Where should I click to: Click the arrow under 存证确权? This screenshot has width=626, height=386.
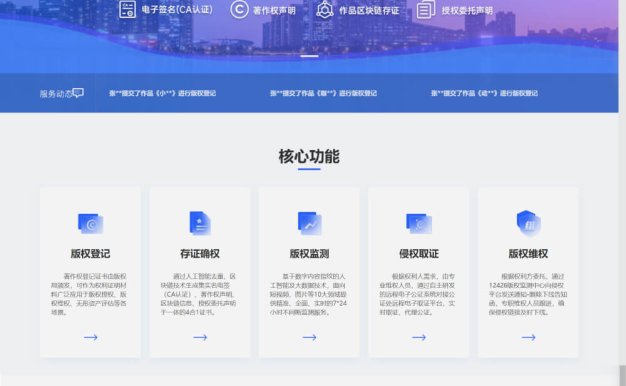(200, 337)
